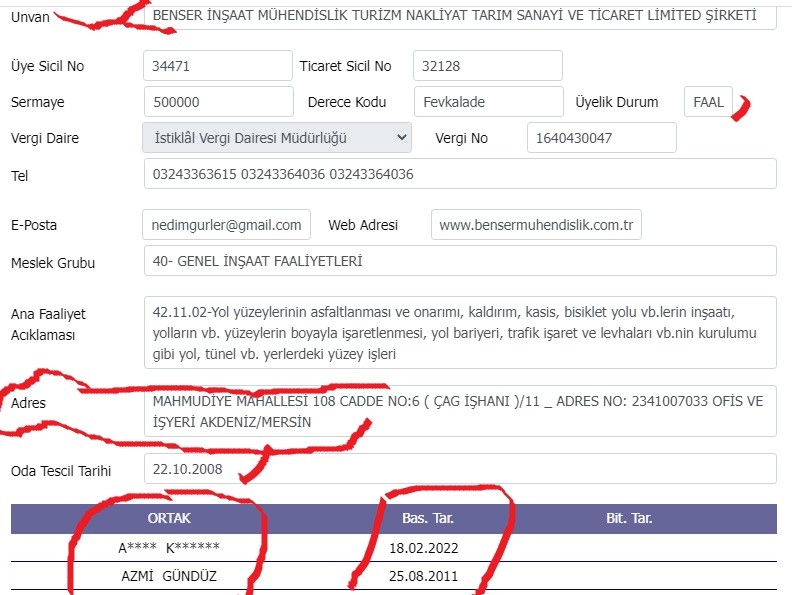The image size is (792, 595).
Task: Select the partner cell A**** K******
Action: (169, 548)
